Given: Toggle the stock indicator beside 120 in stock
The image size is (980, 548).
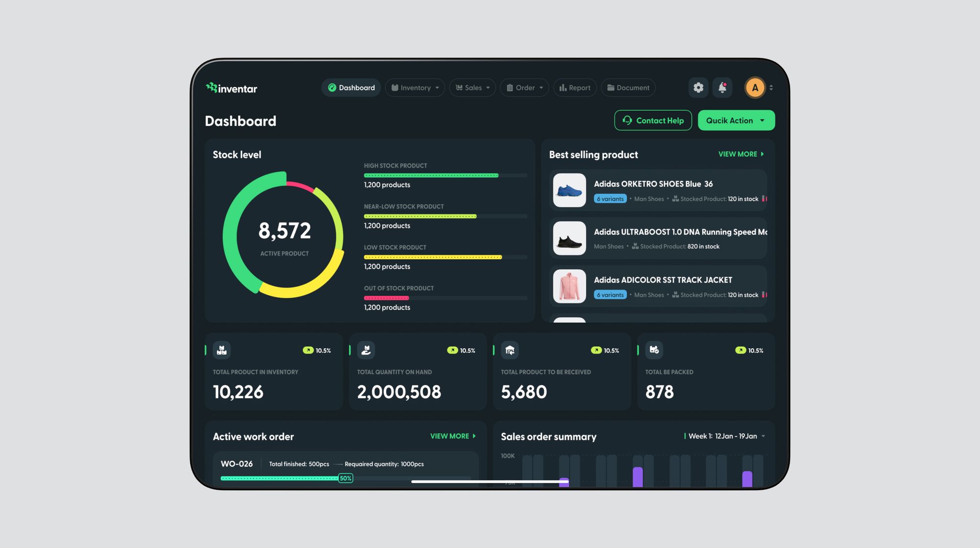Looking at the screenshot, I should coord(764,199).
